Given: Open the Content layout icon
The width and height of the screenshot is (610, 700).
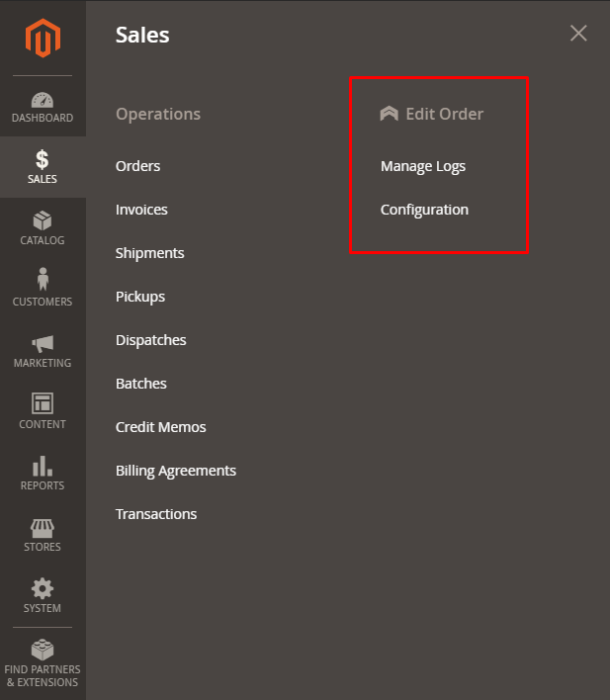Looking at the screenshot, I should (x=43, y=403).
